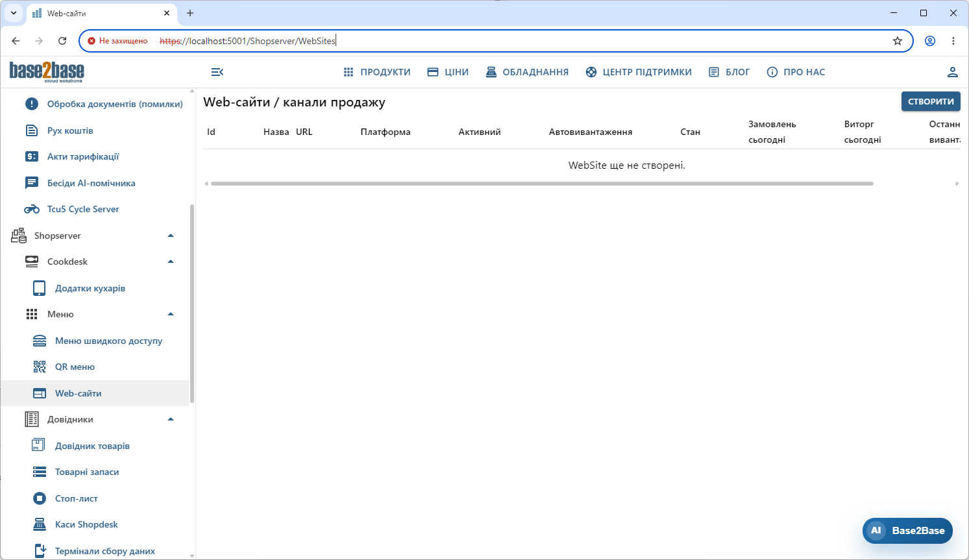Click the table horizontal scrollbar thumb

point(542,184)
